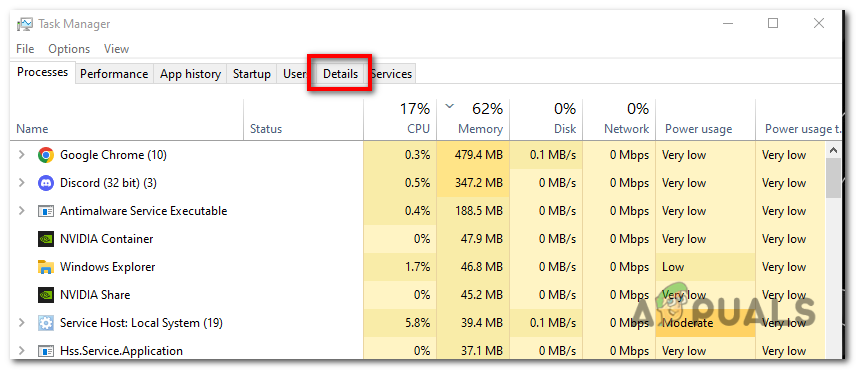This screenshot has width=856, height=370.
Task: Expand the Google Chrome process group
Action: (x=22, y=155)
